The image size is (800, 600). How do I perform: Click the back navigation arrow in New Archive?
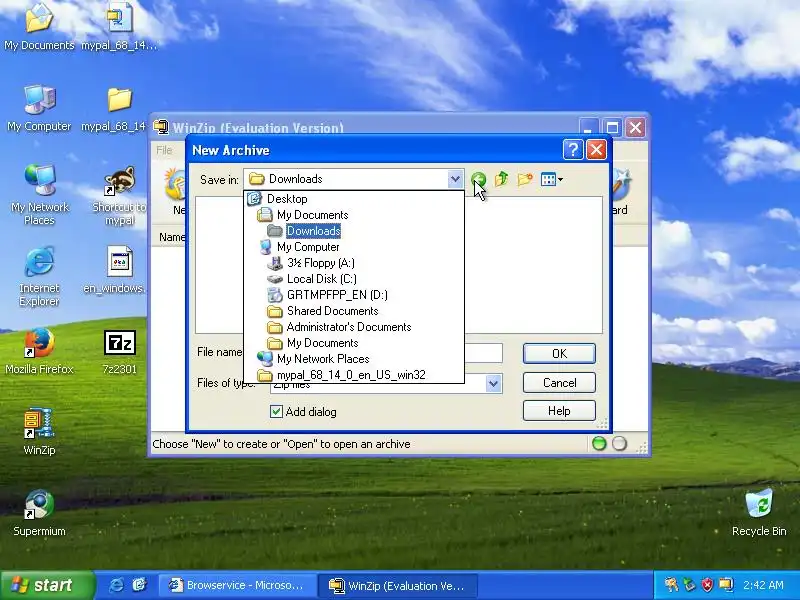(478, 179)
